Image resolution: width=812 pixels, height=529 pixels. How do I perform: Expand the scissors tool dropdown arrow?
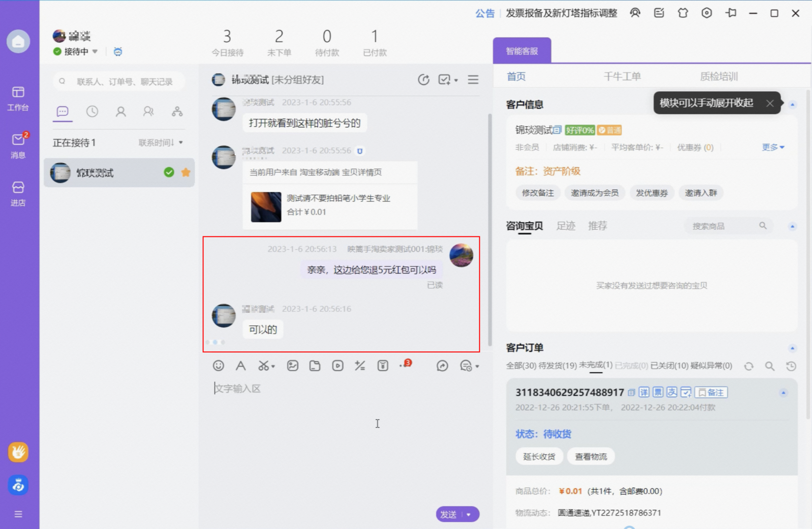pos(273,367)
